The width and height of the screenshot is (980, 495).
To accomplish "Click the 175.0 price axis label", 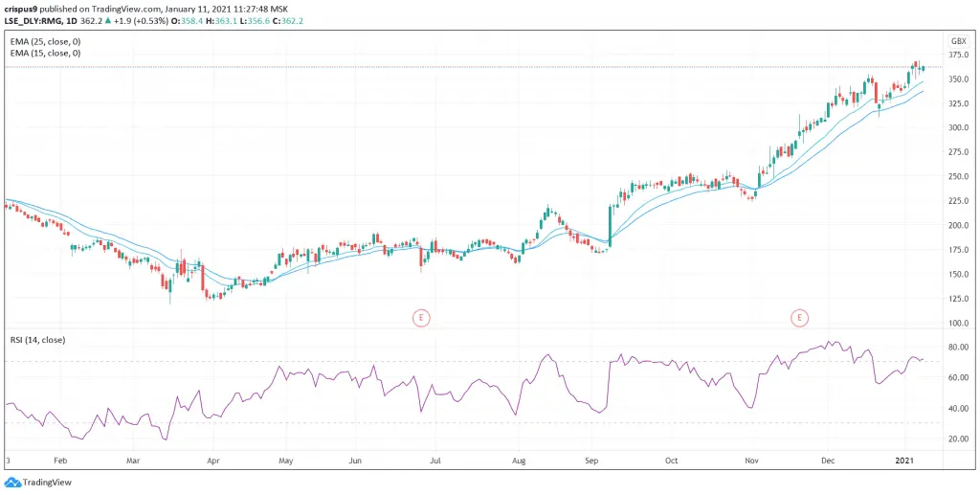I will coord(960,250).
